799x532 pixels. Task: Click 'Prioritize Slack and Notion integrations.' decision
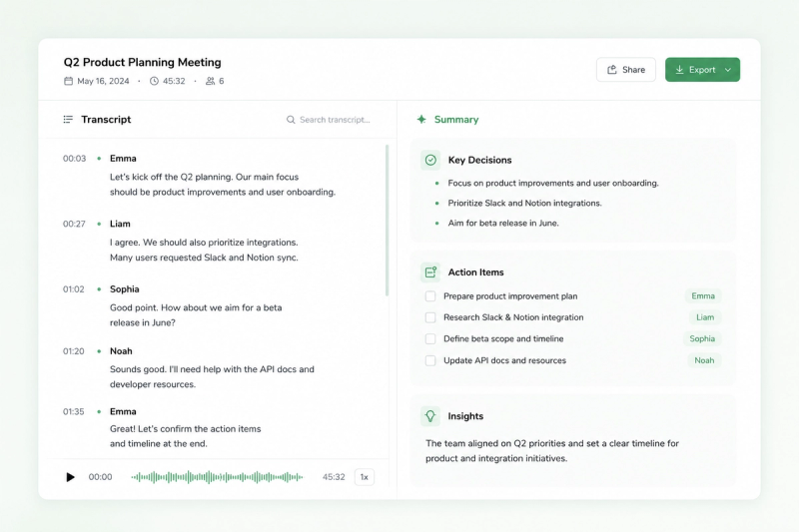tap(524, 203)
